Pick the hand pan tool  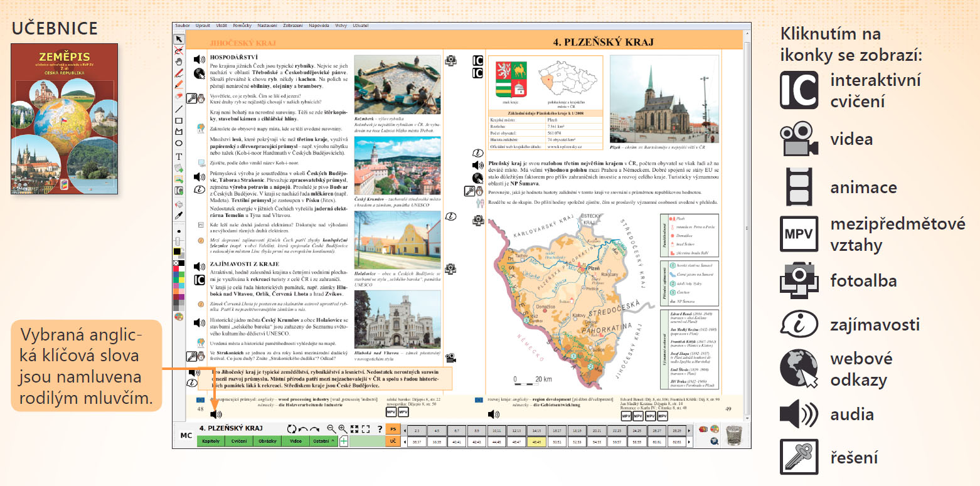pyautogui.click(x=179, y=61)
